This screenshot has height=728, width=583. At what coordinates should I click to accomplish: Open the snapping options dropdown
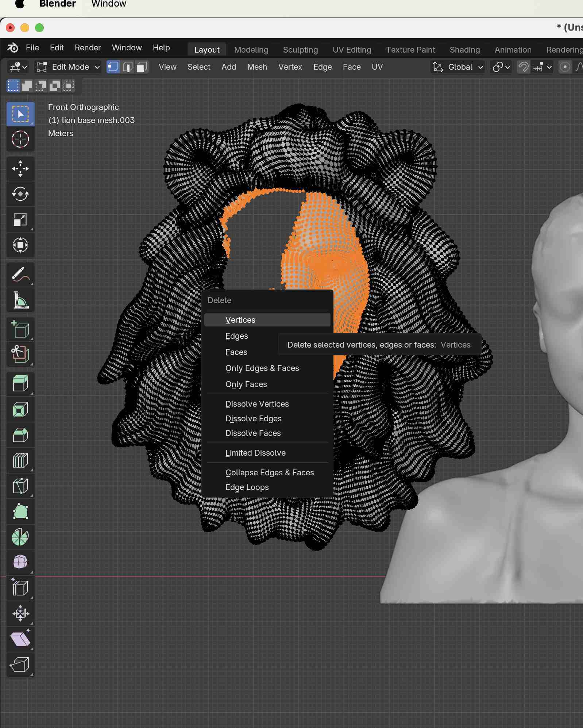coord(542,67)
